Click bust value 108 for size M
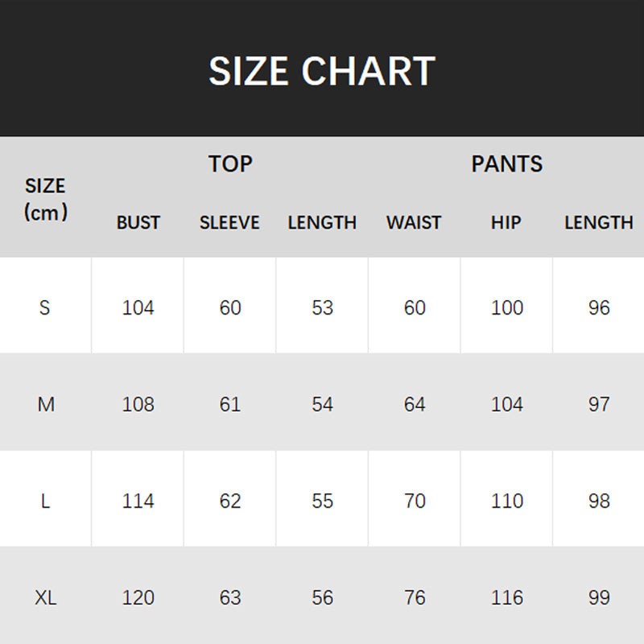644x644 pixels. tap(138, 404)
